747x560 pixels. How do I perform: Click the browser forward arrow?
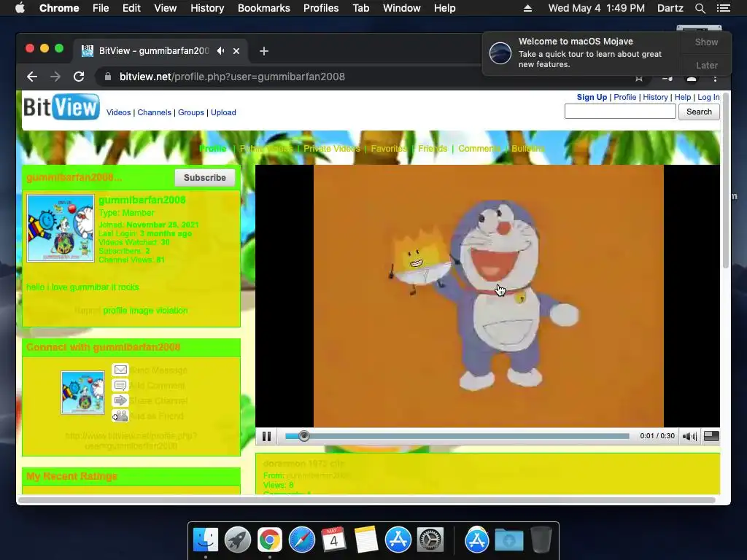[x=55, y=77]
